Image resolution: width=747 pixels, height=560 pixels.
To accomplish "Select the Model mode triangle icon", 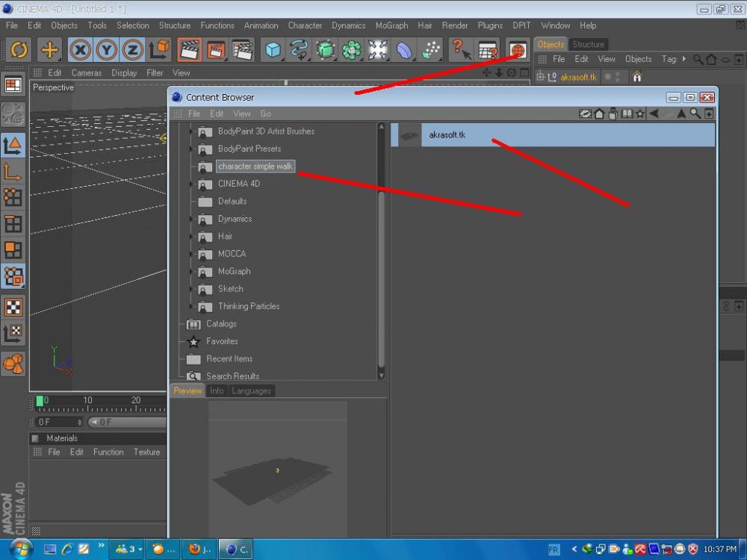I will click(13, 146).
